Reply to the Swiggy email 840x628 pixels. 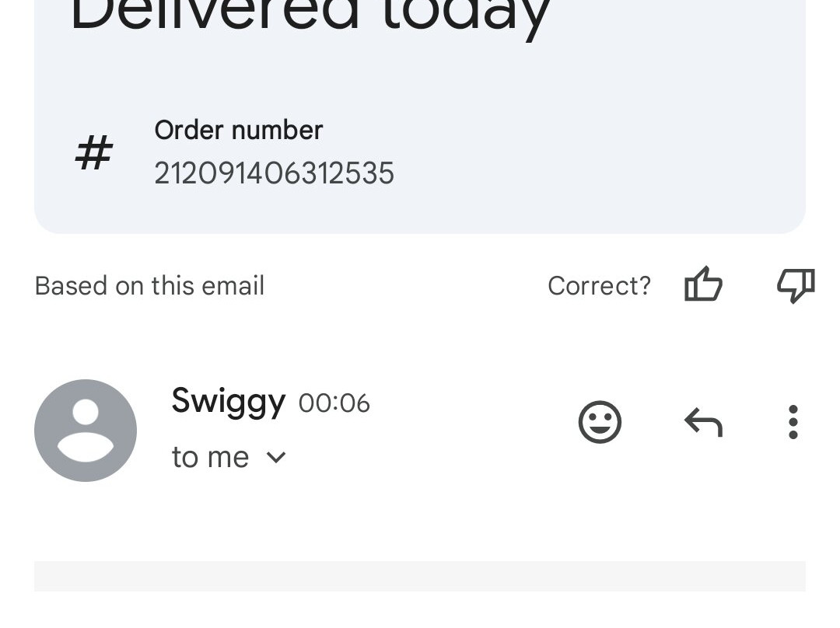(703, 423)
